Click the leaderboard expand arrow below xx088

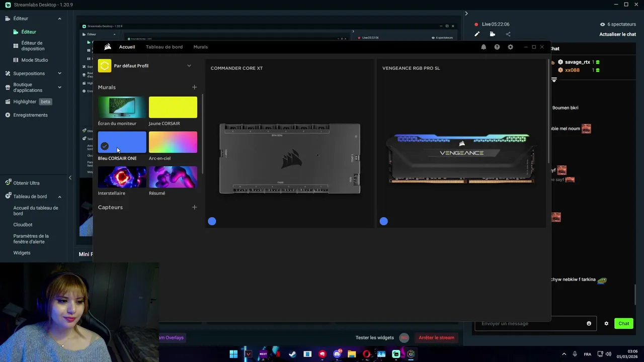click(x=554, y=80)
